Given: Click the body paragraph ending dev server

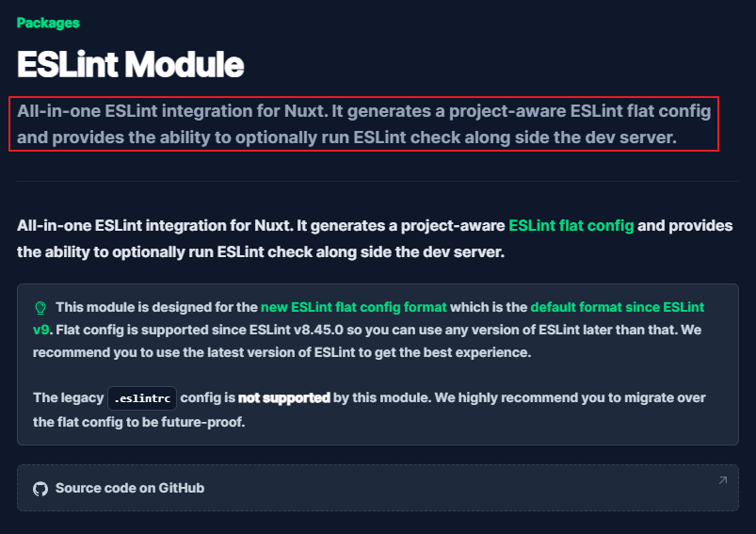Looking at the screenshot, I should pyautogui.click(x=375, y=239).
